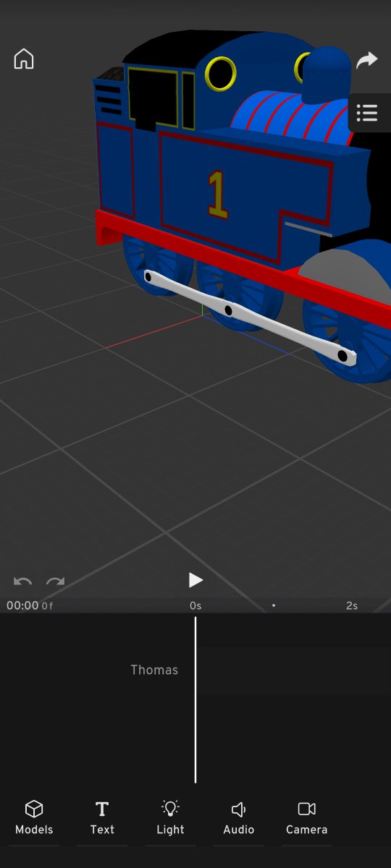The image size is (391, 868).
Task: Click the white coupling rod on wheels
Action: pos(251,316)
